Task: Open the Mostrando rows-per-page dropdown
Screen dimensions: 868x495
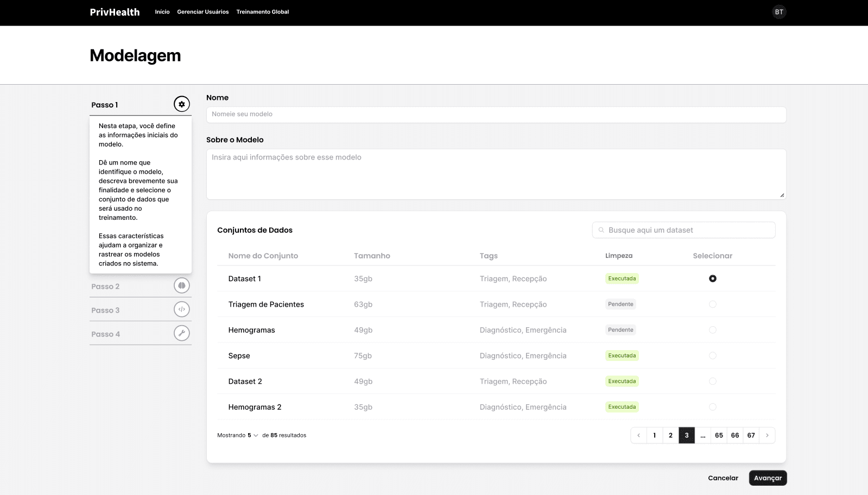Action: pos(253,435)
